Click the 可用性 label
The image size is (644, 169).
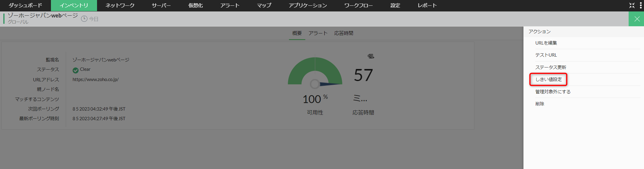(315, 112)
